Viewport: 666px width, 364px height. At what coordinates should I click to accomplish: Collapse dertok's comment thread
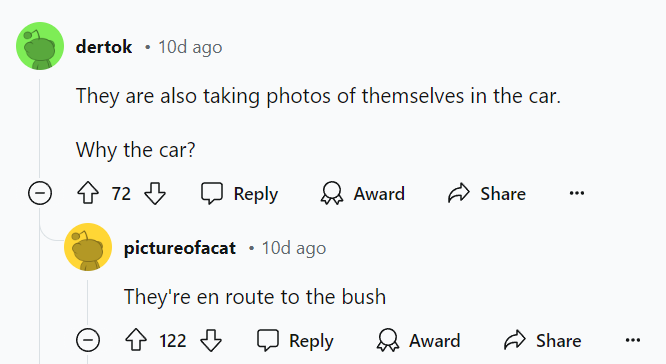click(40, 193)
